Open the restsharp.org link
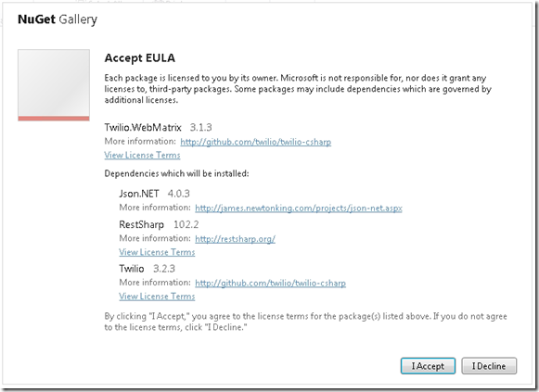Image resolution: width=539 pixels, height=392 pixels. coord(235,239)
